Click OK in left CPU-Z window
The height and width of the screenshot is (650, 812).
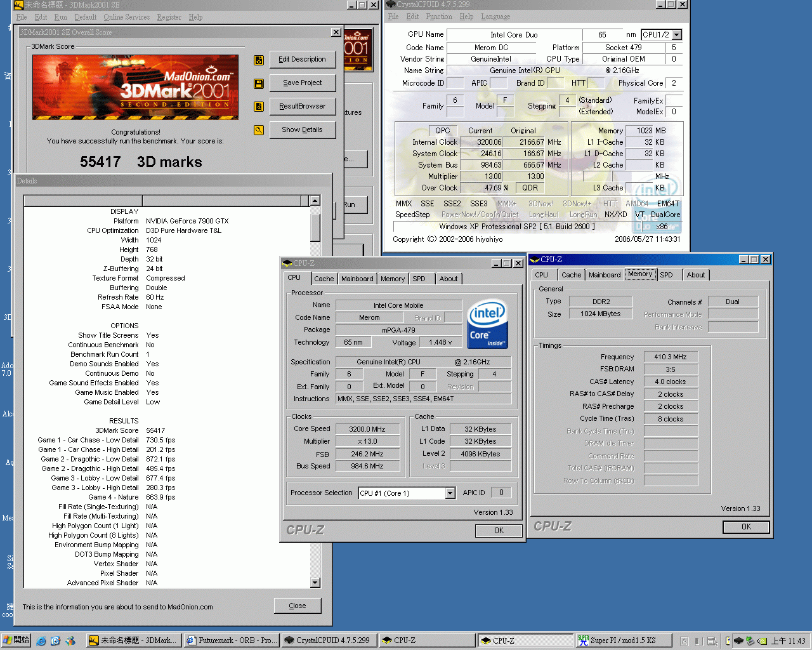click(499, 531)
